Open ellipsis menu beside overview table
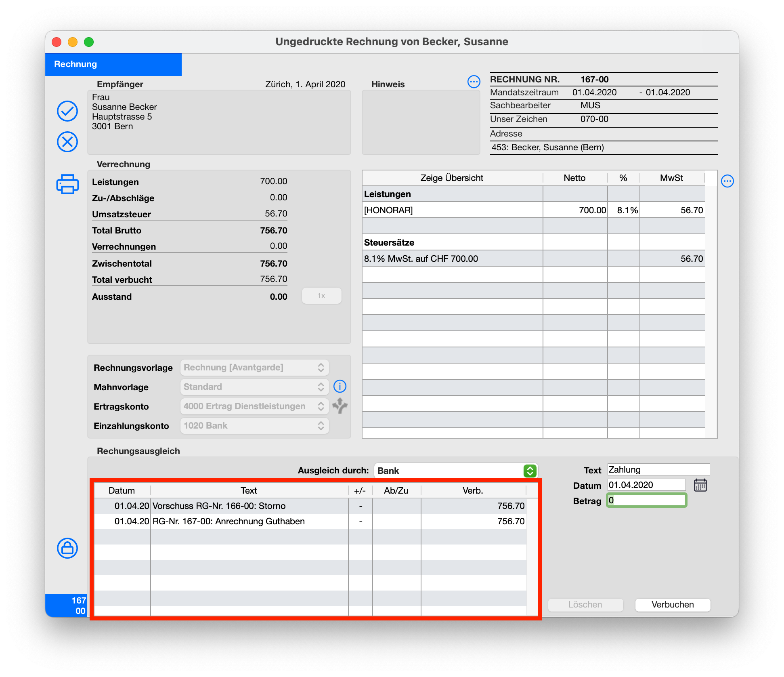The width and height of the screenshot is (784, 677). click(727, 181)
